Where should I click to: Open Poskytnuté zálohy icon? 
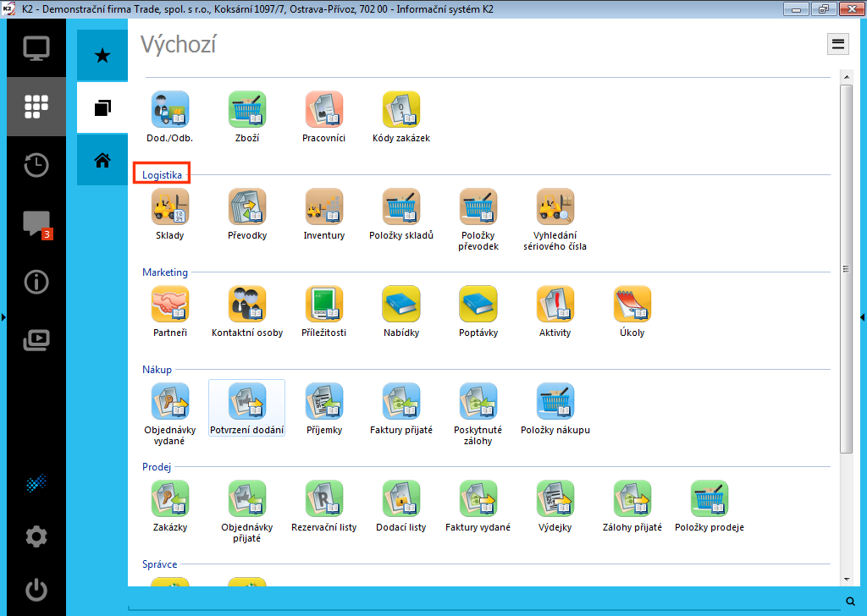click(478, 401)
